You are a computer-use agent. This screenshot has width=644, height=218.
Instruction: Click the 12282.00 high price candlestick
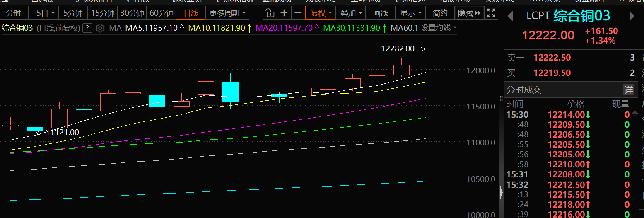point(426,57)
